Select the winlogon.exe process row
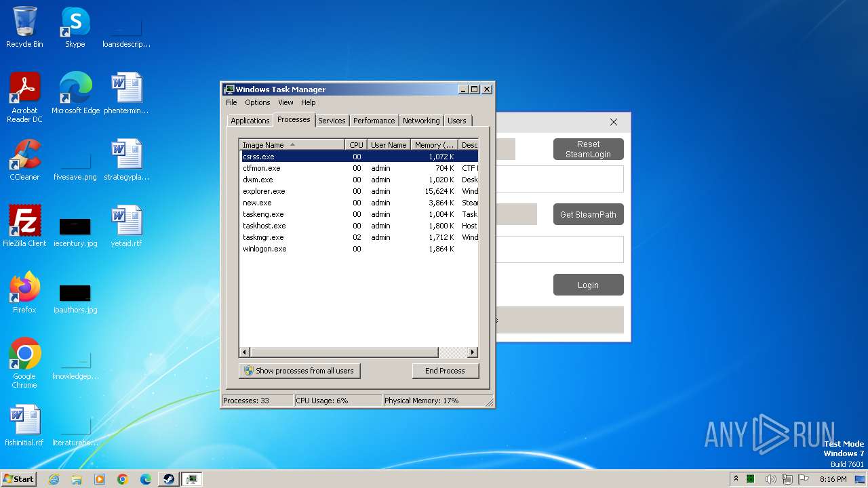This screenshot has height=488, width=868. (359, 249)
